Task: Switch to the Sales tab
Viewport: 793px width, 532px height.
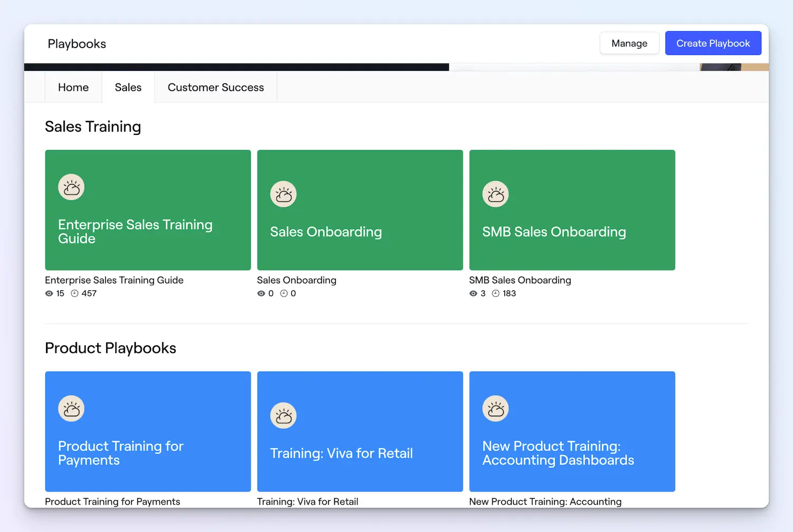Action: (x=128, y=87)
